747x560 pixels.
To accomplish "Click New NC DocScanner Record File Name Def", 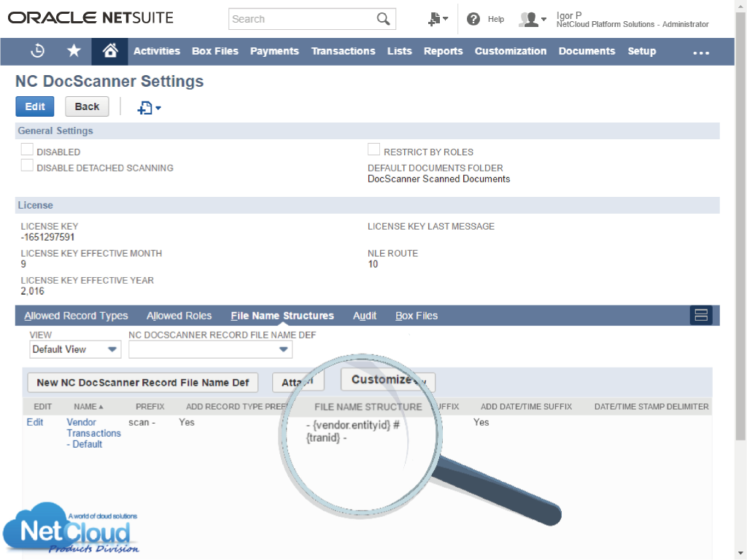I will [x=142, y=383].
